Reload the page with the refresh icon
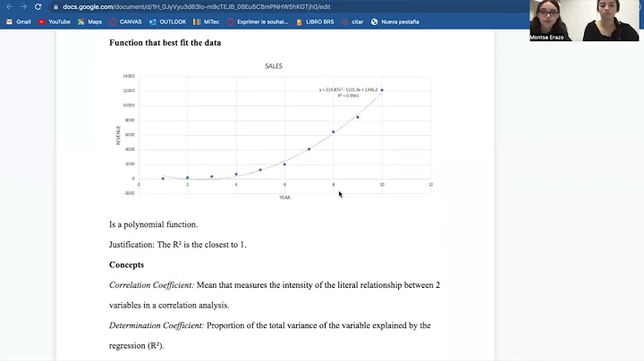 click(38, 7)
